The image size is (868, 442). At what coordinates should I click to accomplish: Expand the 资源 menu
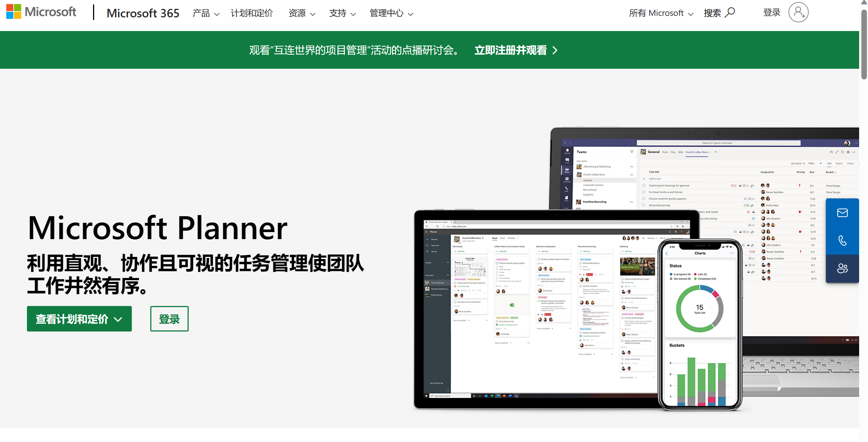pyautogui.click(x=302, y=13)
